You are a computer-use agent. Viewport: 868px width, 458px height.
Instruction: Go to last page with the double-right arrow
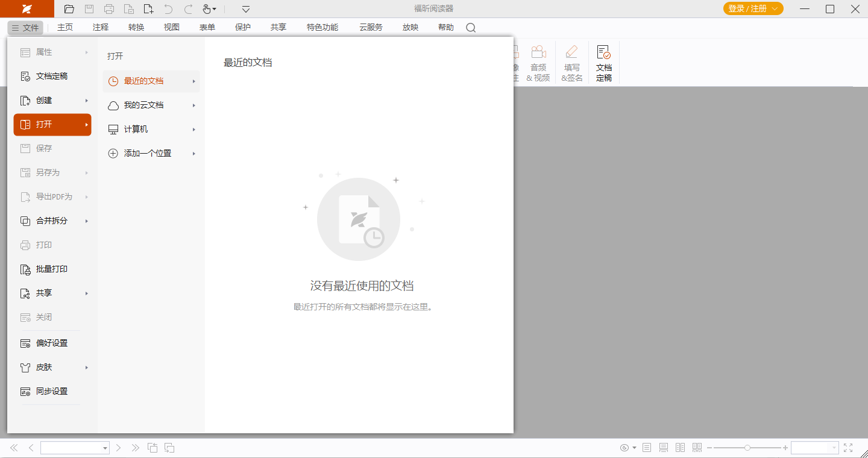[136, 448]
